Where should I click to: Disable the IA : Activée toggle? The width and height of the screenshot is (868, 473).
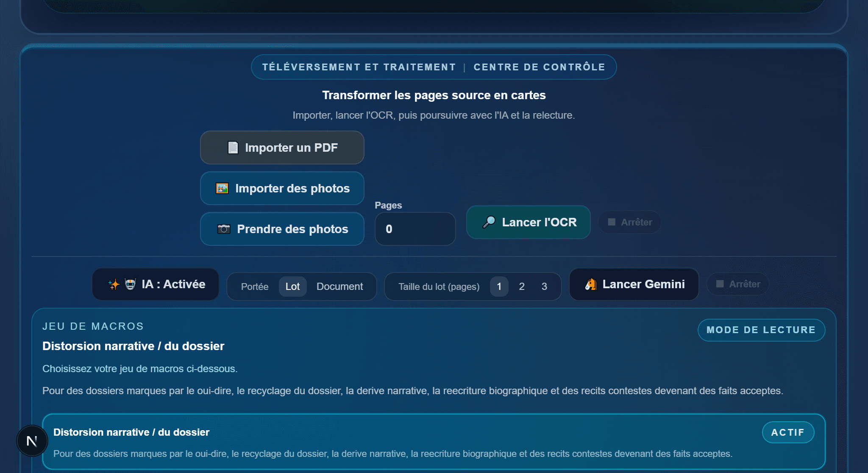(155, 284)
